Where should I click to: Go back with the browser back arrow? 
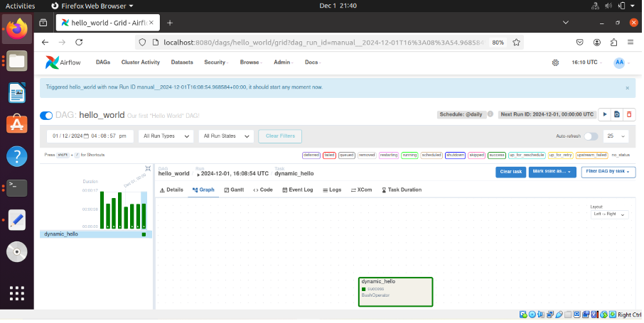pos(45,43)
